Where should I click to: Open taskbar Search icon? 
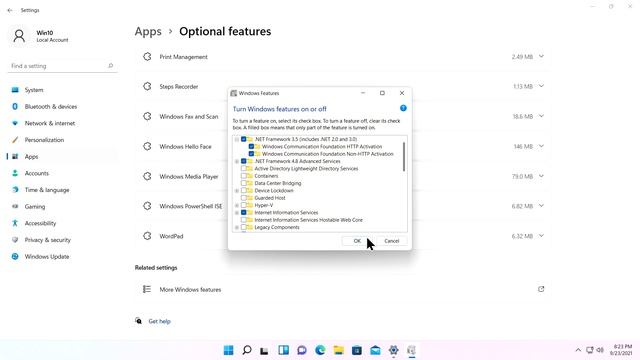(x=247, y=350)
